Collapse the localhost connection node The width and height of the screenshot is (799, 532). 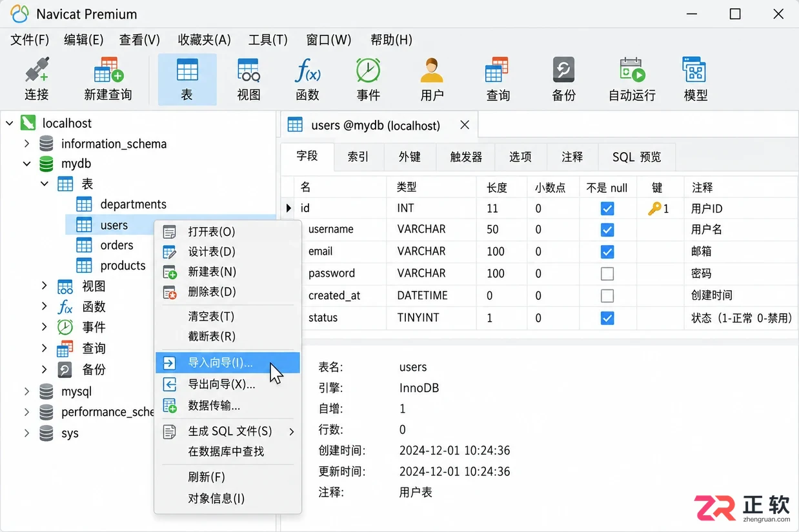coord(9,123)
